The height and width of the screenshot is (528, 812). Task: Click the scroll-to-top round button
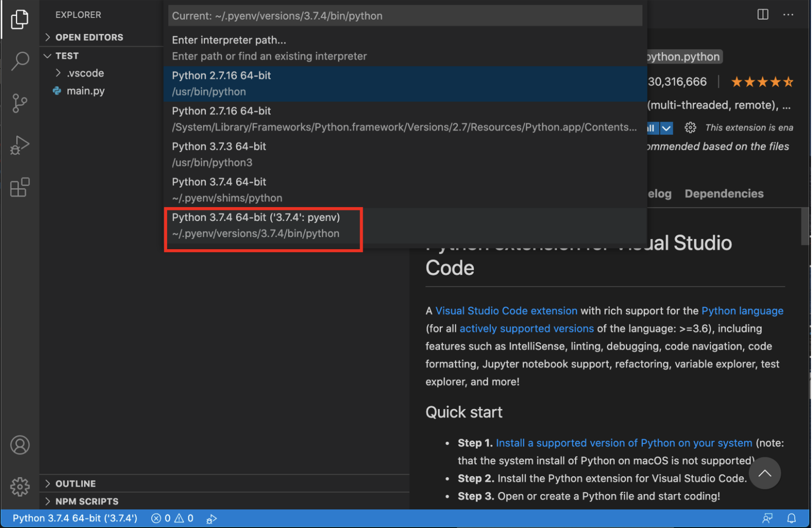764,473
